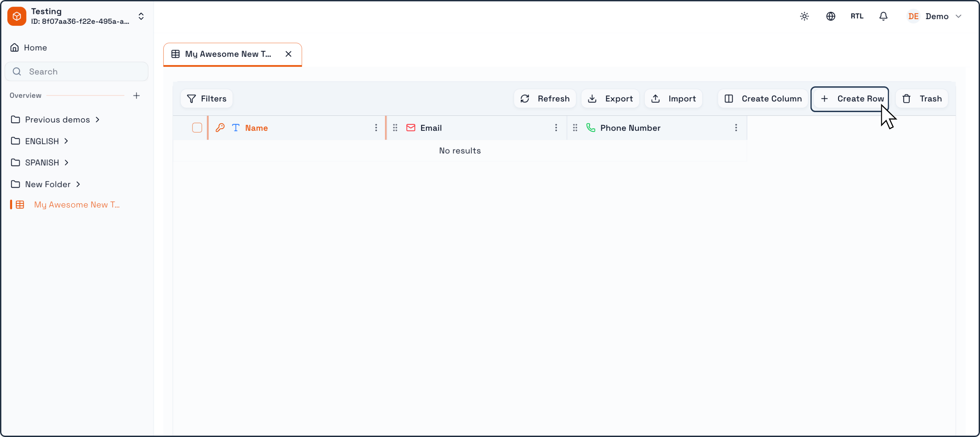Toggle the light theme sun icon
This screenshot has width=980, height=437.
[804, 16]
